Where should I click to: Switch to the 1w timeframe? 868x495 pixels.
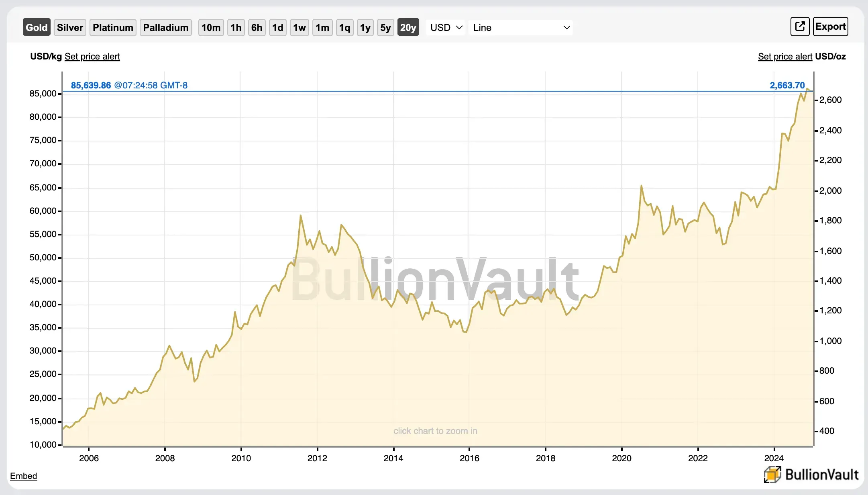point(299,27)
